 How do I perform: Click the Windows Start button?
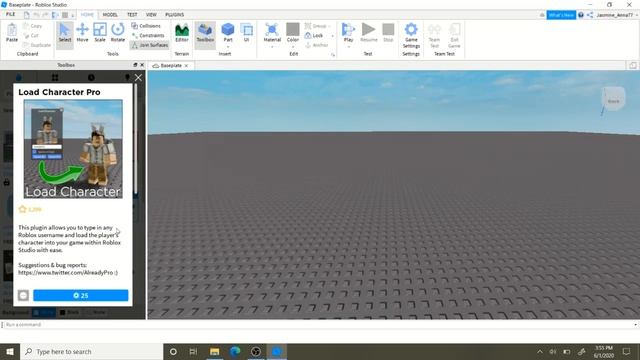[x=10, y=351]
